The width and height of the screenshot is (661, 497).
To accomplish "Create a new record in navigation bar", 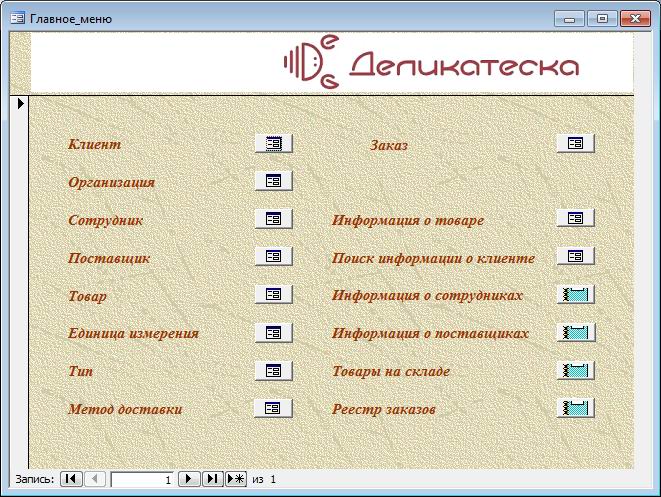I will pyautogui.click(x=236, y=480).
